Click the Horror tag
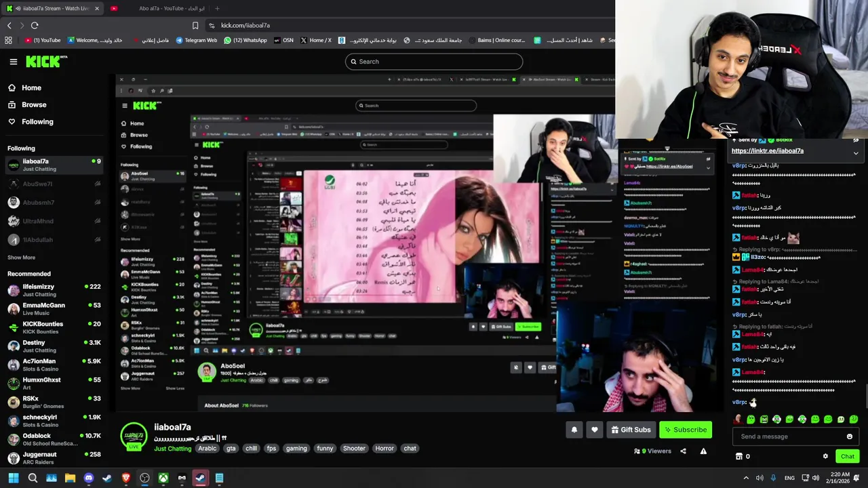868x488 pixels. (x=384, y=449)
